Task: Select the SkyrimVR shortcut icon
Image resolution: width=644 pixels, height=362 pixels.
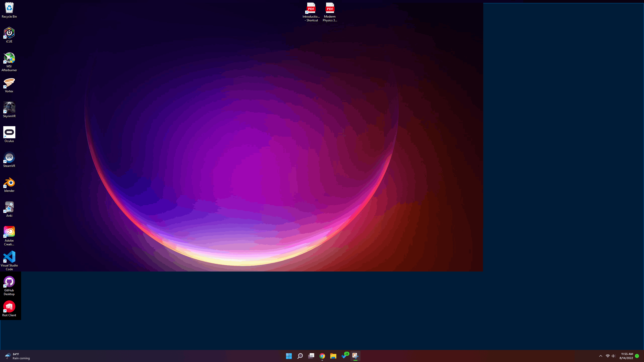Action: [9, 108]
